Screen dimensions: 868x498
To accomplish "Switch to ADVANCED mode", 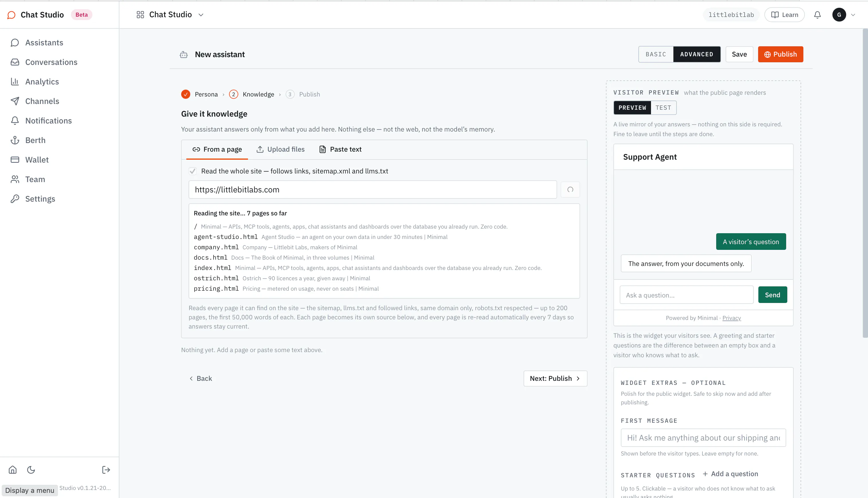I will 696,54.
